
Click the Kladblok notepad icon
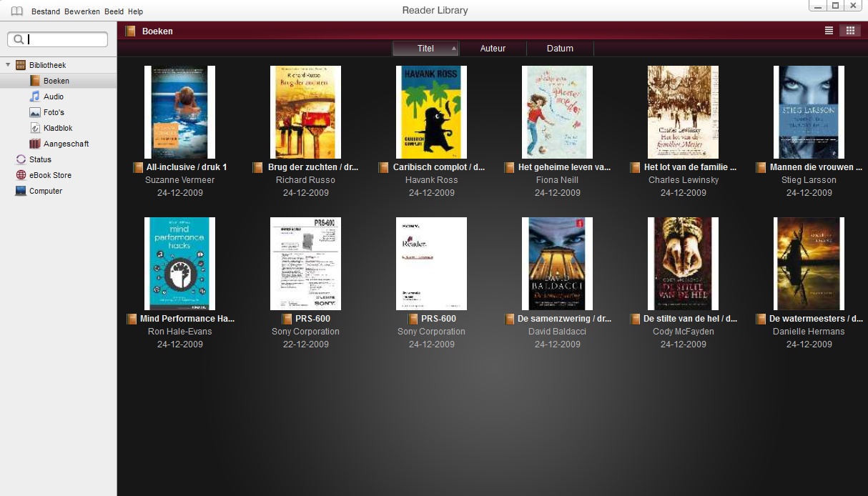pos(35,128)
